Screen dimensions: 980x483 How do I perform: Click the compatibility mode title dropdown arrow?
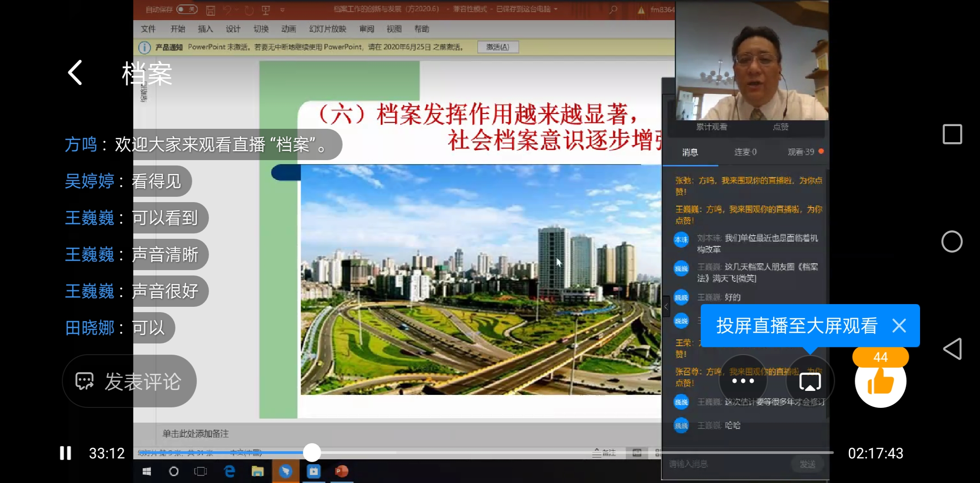click(x=556, y=9)
